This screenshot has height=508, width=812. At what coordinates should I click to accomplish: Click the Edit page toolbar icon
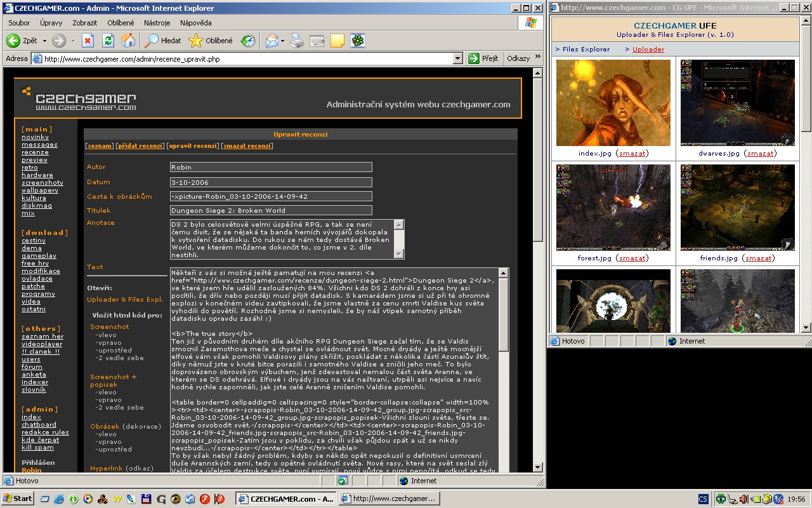click(x=317, y=41)
